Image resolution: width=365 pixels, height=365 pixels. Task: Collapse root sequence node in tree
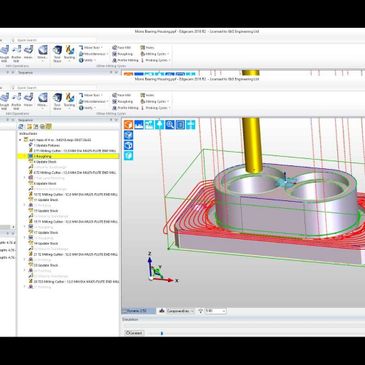coord(21,140)
